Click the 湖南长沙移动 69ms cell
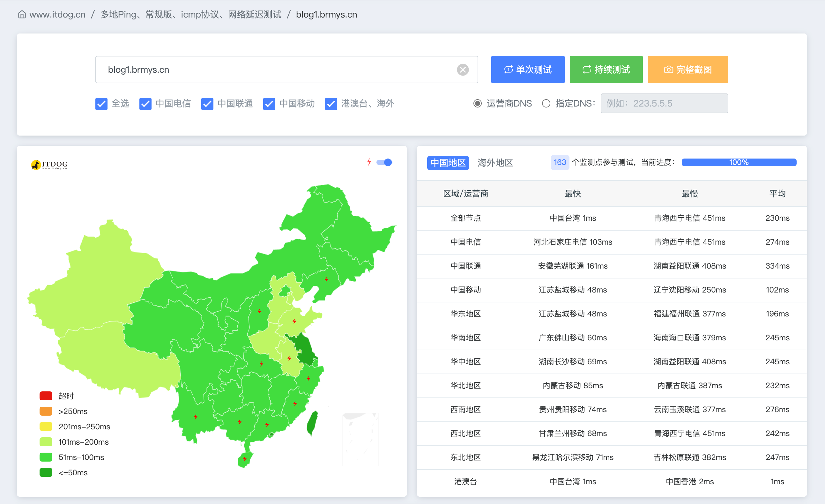The width and height of the screenshot is (825, 504). (x=573, y=362)
